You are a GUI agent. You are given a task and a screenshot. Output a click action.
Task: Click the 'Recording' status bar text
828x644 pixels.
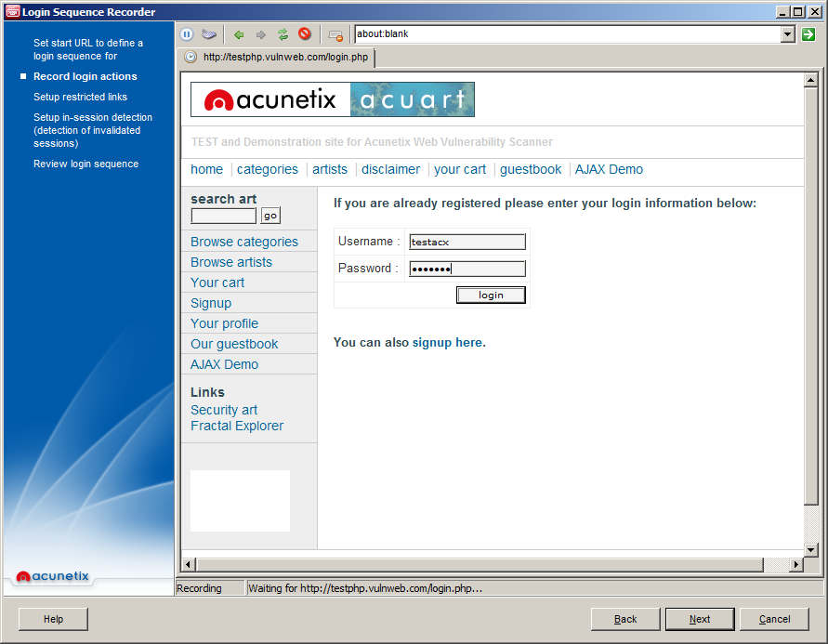(199, 588)
